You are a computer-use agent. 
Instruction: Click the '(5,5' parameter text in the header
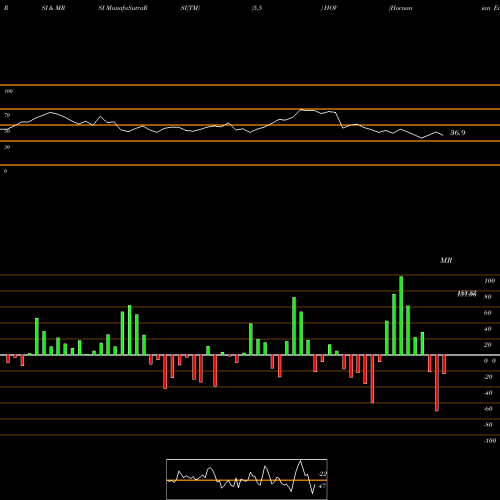tap(257, 8)
